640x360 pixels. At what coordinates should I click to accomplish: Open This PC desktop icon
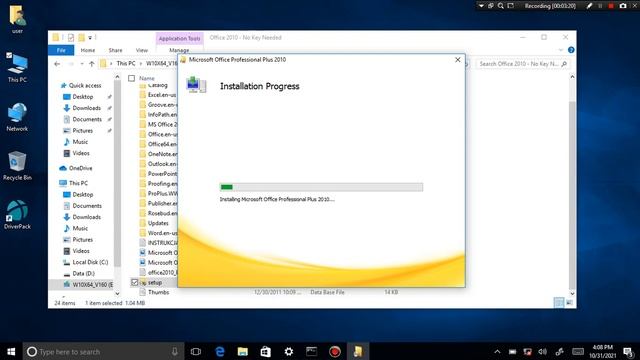pos(17,67)
